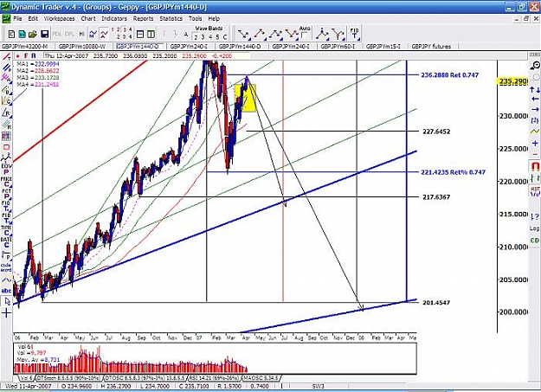541x392 pixels.
Task: Select the arrow pointer tool
Action: [x=7, y=302]
